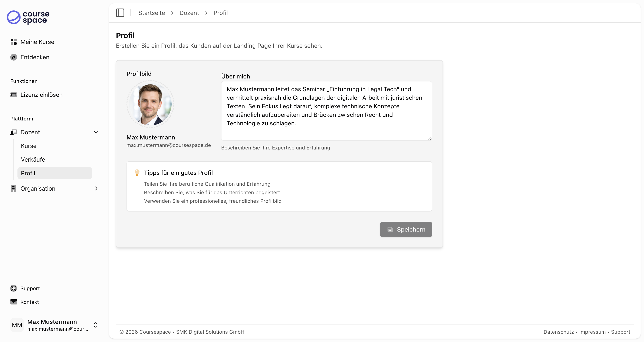Click the Entdecken compass icon
The image size is (644, 342).
point(13,57)
